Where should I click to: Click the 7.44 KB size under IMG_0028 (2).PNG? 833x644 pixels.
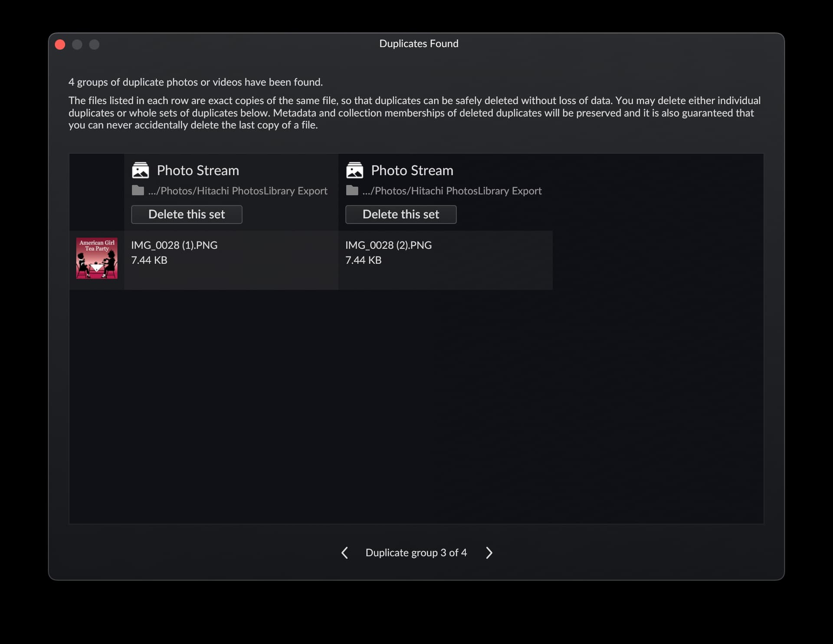click(364, 260)
